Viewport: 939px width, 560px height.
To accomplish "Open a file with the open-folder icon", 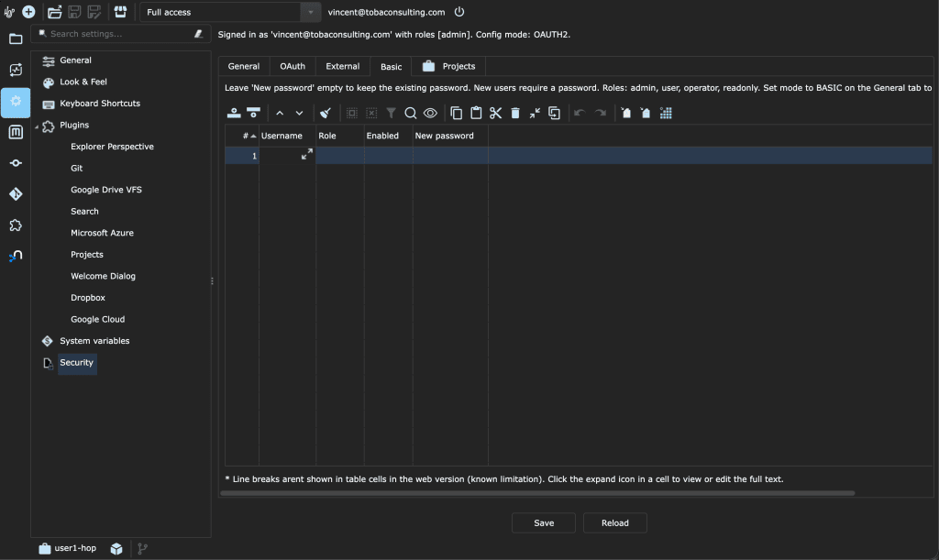I will 54,12.
